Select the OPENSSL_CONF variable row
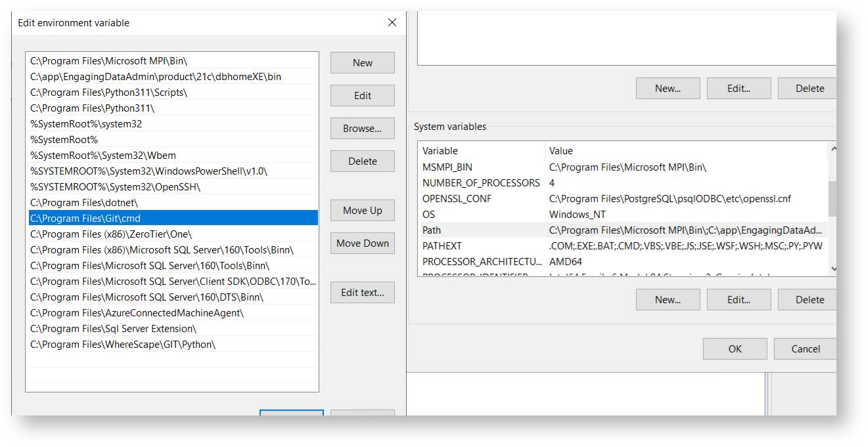This screenshot has height=447, width=868. pyautogui.click(x=457, y=199)
